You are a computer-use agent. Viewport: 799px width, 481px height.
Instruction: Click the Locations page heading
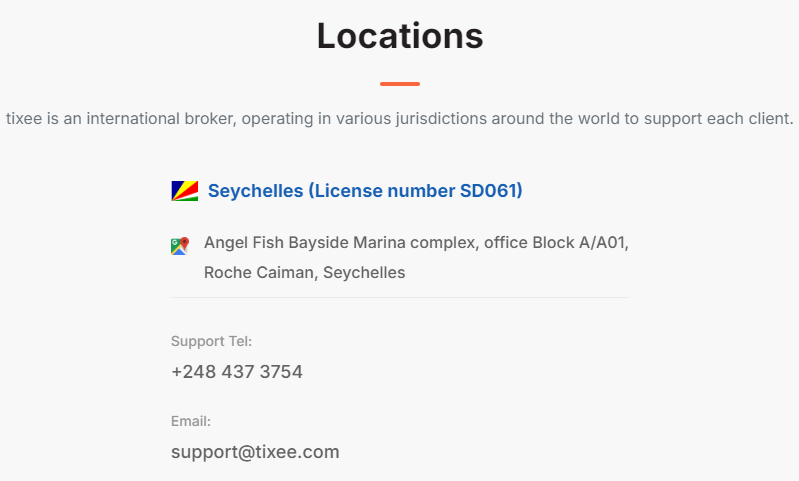pos(400,36)
